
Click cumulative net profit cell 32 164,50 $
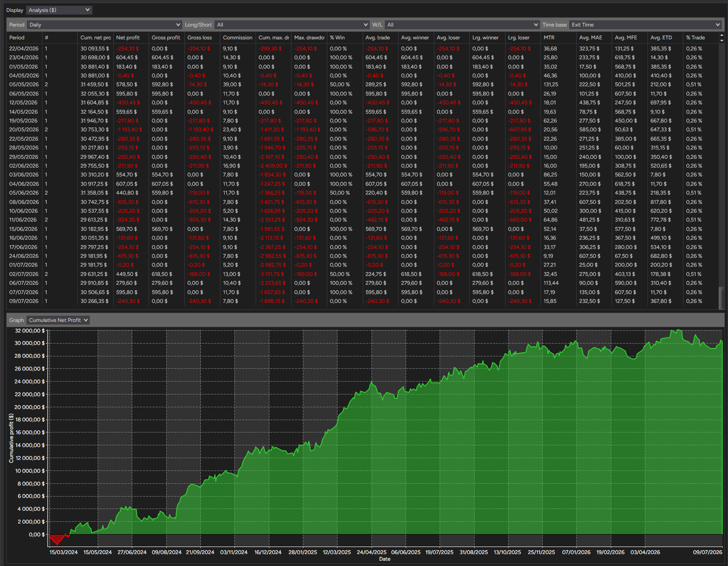point(95,112)
